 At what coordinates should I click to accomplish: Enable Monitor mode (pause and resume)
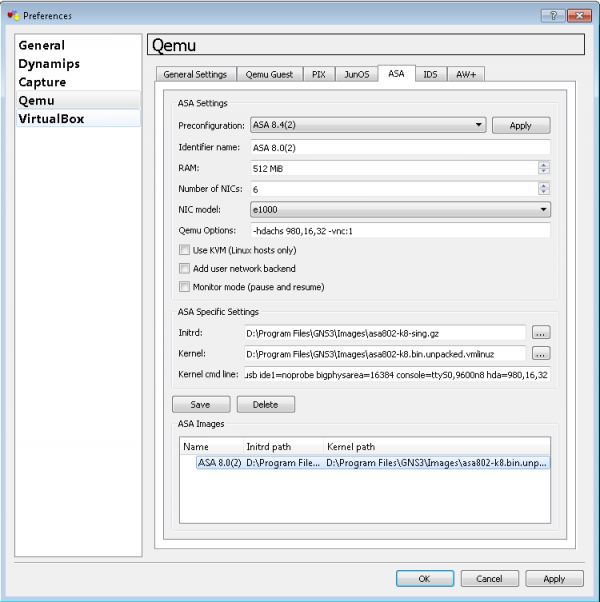pos(185,287)
